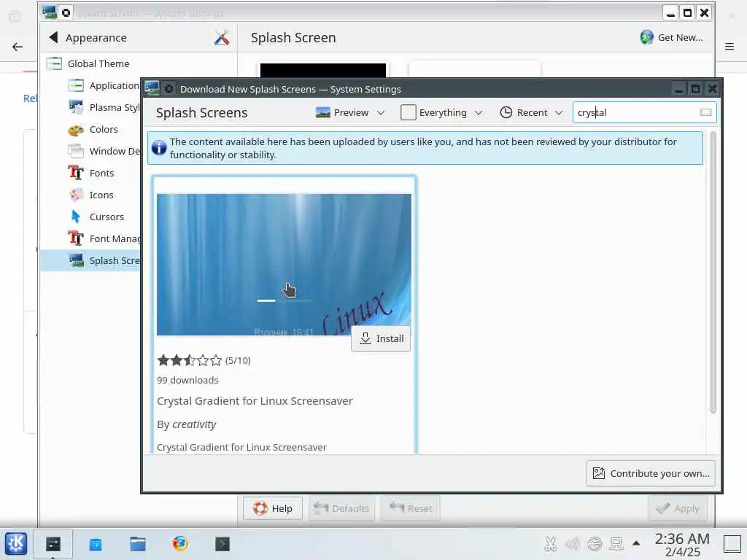Select Window Decorations in the sidebar
Image resolution: width=747 pixels, height=560 pixels.
tap(104, 152)
